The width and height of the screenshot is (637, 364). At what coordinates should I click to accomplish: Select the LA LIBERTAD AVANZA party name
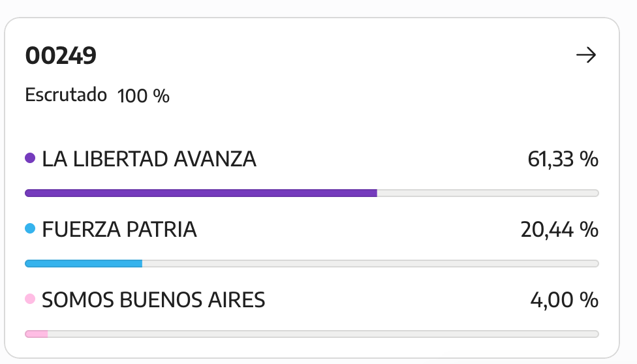point(149,159)
